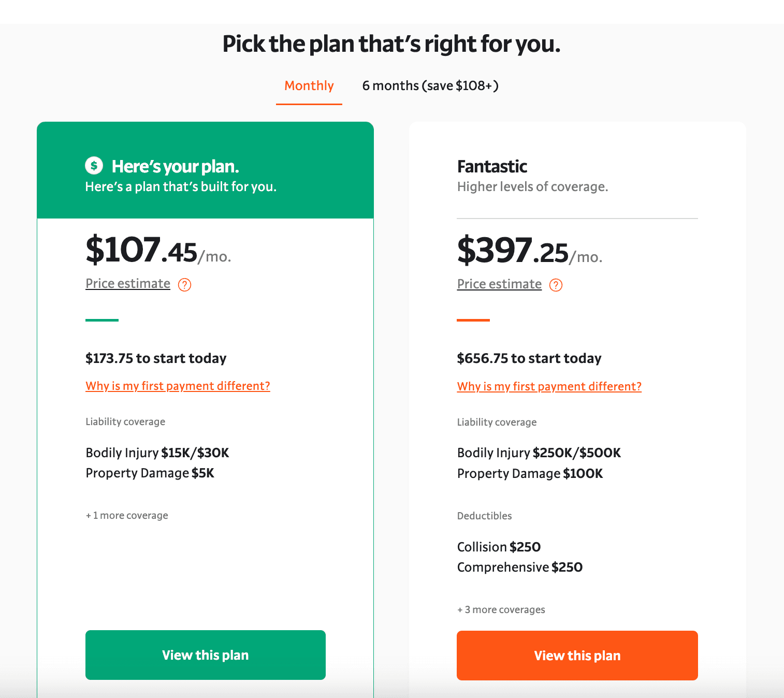Viewport: 784px width, 698px height.
Task: Click question mark icon beside $107.45 price estimate
Action: 185,285
